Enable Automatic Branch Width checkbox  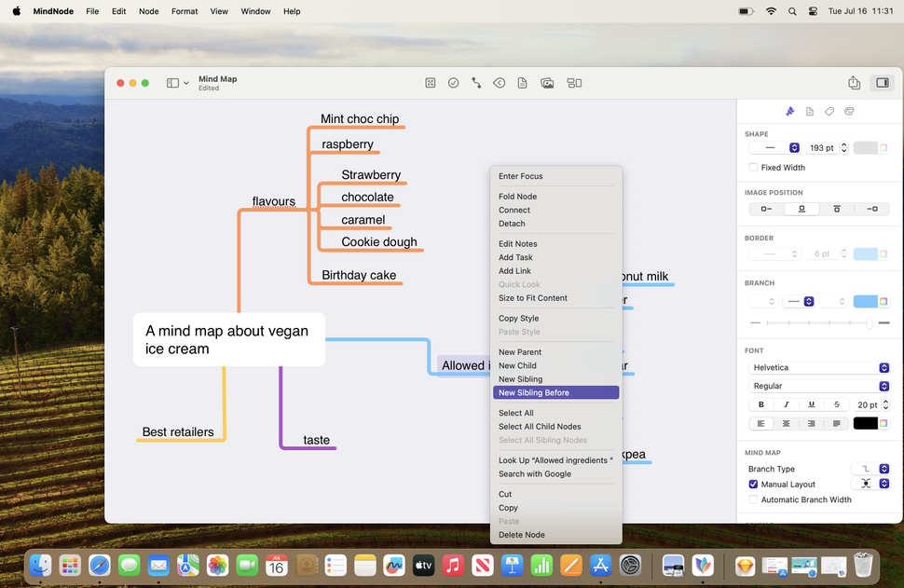coord(753,499)
